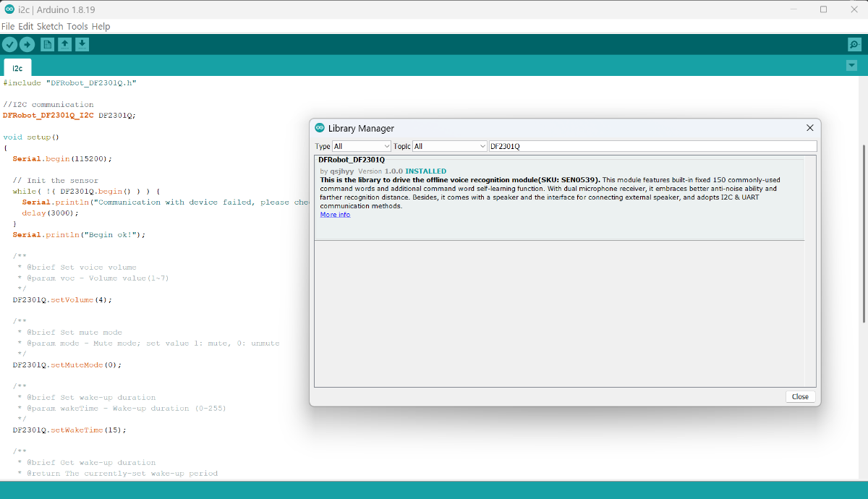Click the Serial.begin(115200) code line
Viewport: 868px width, 499px height.
pyautogui.click(x=62, y=158)
